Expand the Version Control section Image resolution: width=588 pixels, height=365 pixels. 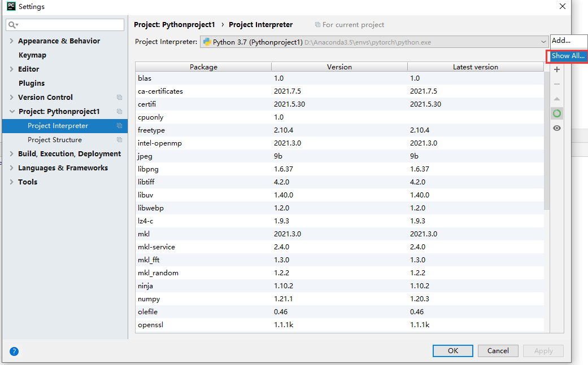tap(11, 98)
